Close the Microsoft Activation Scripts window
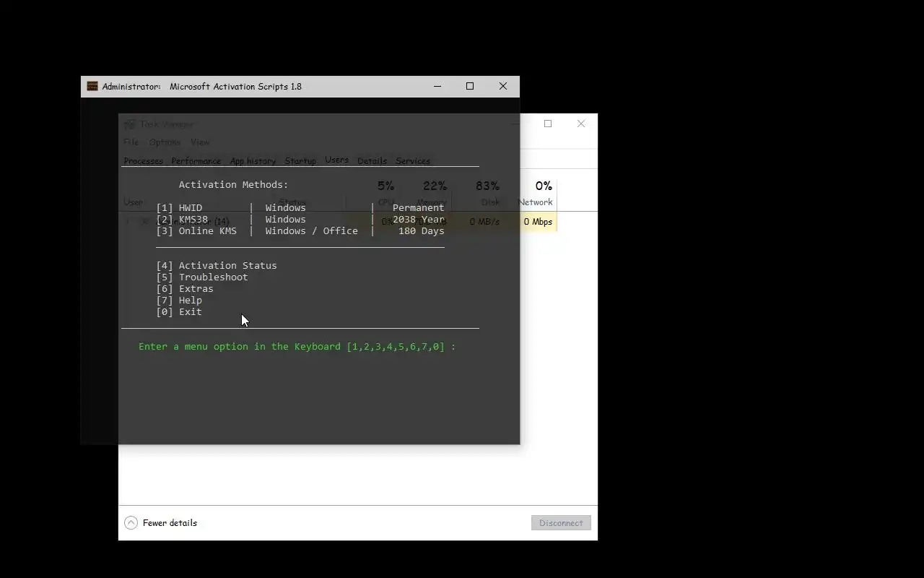Screen dimensions: 924x578 pyautogui.click(x=503, y=86)
